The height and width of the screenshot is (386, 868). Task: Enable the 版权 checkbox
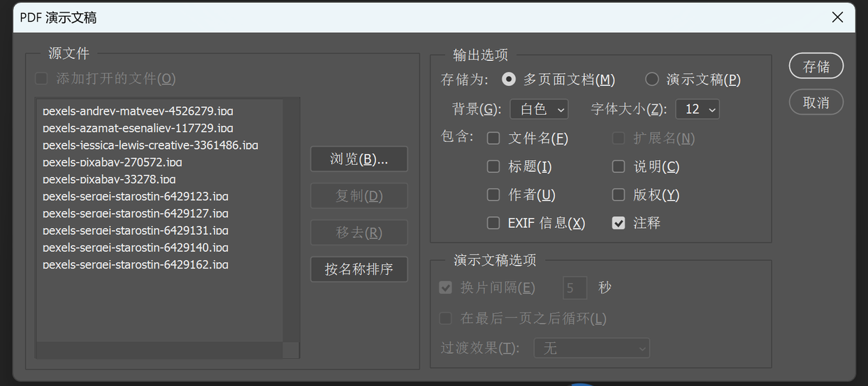point(619,194)
